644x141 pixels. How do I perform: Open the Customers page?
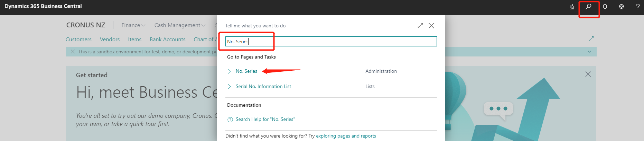click(78, 39)
